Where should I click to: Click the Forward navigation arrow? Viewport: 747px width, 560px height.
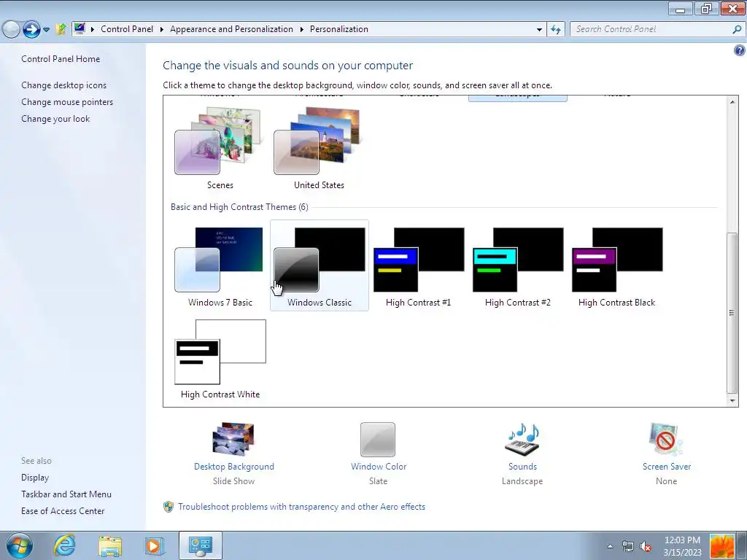coord(31,29)
